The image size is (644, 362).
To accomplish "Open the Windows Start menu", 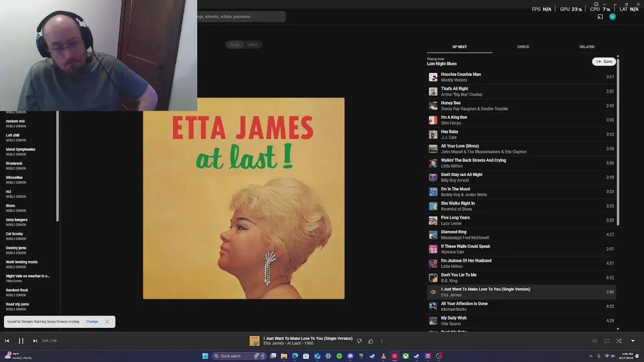I will click(x=205, y=356).
